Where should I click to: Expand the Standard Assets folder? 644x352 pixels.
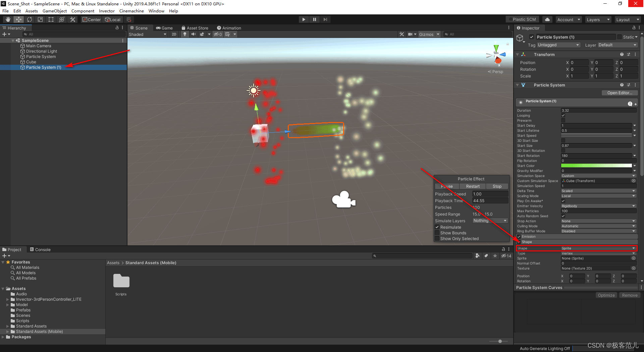tap(8, 326)
